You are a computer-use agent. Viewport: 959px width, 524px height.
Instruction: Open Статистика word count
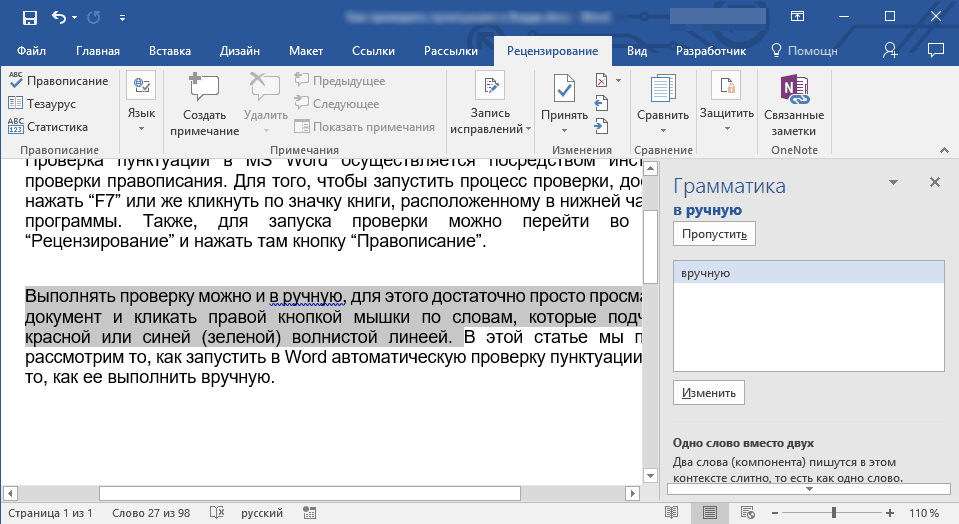[x=48, y=127]
